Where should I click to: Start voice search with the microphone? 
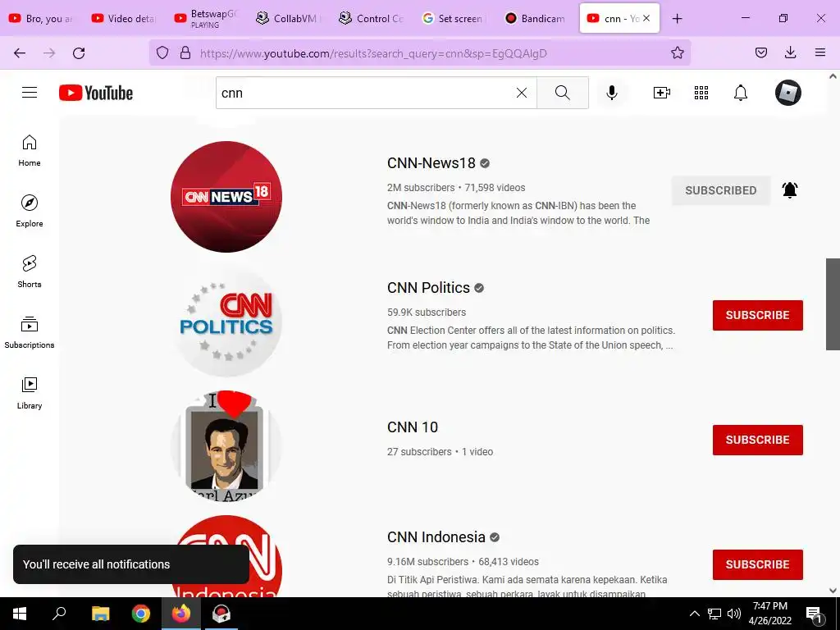(x=612, y=93)
